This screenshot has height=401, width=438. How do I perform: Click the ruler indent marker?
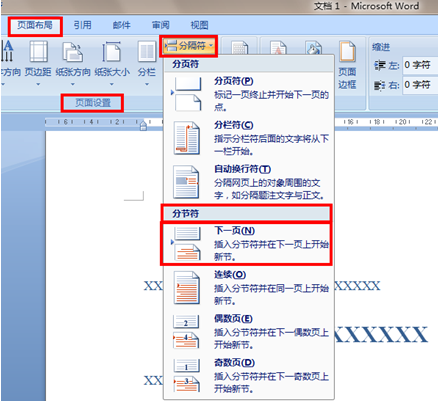click(143, 125)
